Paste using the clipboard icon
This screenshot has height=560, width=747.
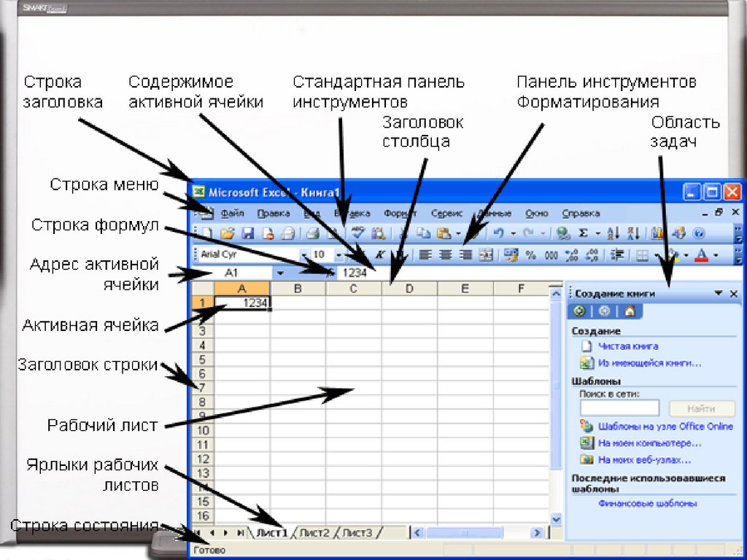(x=444, y=233)
